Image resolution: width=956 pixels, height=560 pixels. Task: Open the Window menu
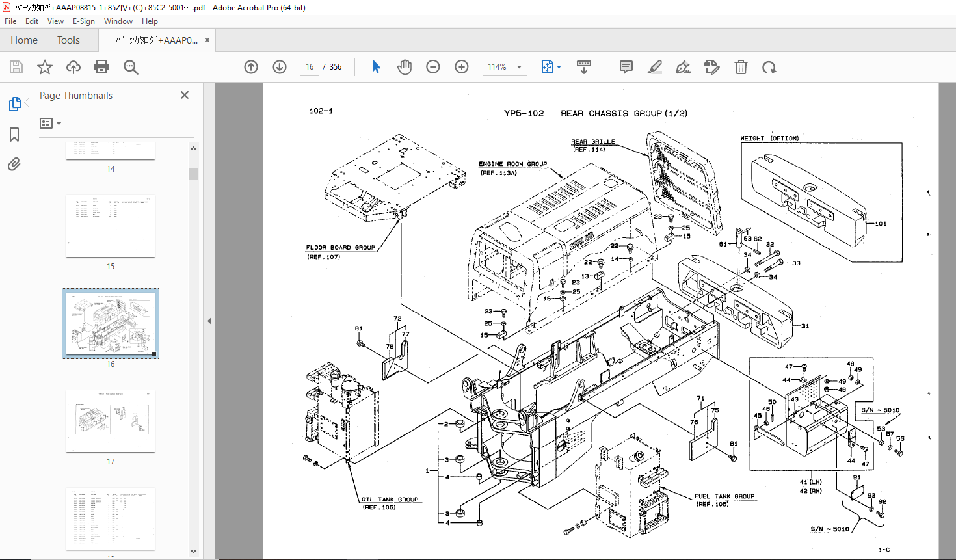click(118, 21)
